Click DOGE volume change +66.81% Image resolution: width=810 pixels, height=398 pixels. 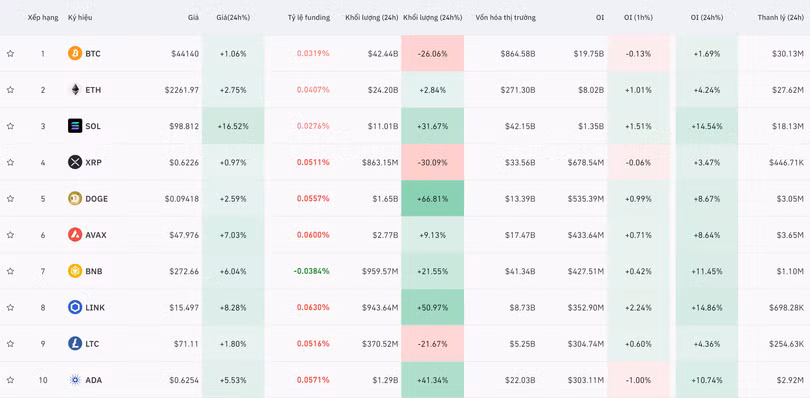[432, 198]
